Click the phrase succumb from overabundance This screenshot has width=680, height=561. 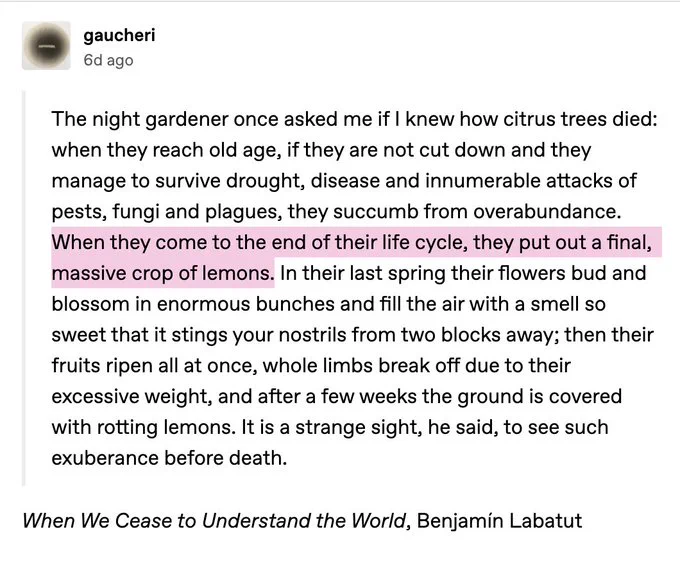tap(477, 212)
